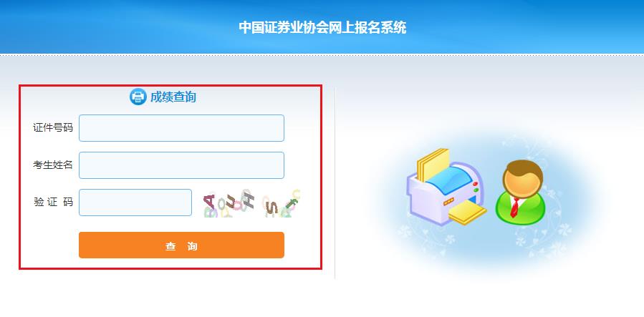This screenshot has width=644, height=317.
Task: Focus the 考生姓名 input field
Action: pos(181,165)
